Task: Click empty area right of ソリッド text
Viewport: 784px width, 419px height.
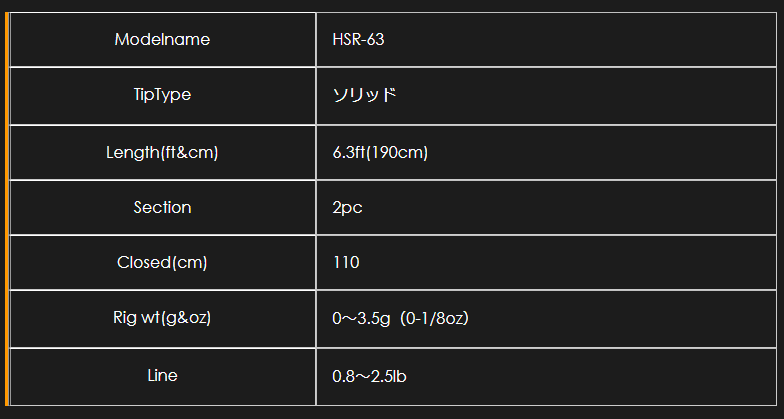Action: (x=588, y=95)
